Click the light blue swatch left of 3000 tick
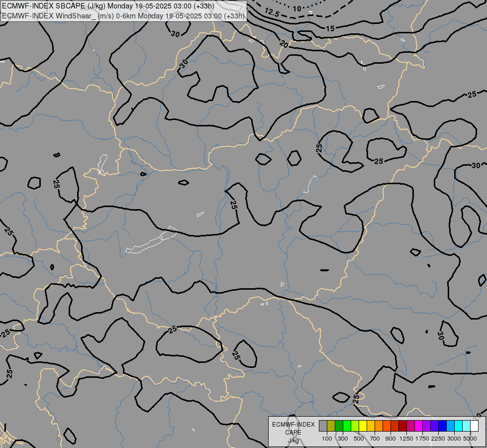 coord(450,426)
